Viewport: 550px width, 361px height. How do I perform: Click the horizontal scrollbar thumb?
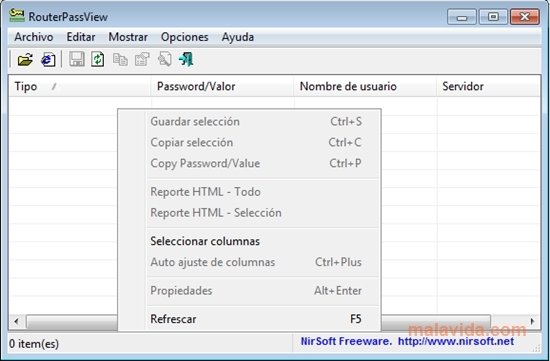pyautogui.click(x=258, y=321)
